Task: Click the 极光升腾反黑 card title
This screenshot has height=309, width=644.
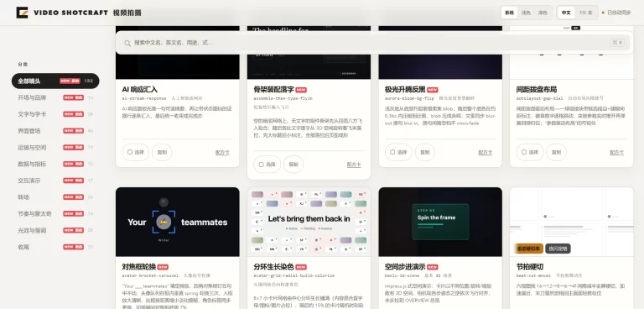Action: (405, 89)
